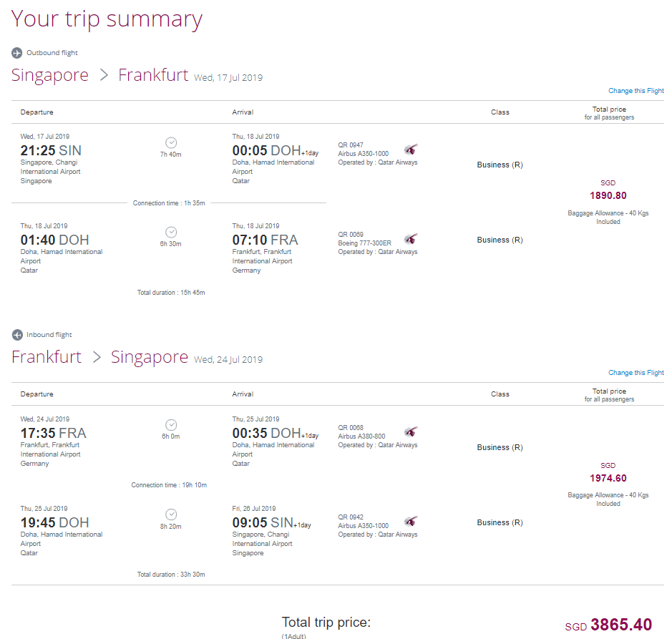Select the Qatar Airways logo beside QR 0947
Image resolution: width=672 pixels, height=639 pixels.
409,150
